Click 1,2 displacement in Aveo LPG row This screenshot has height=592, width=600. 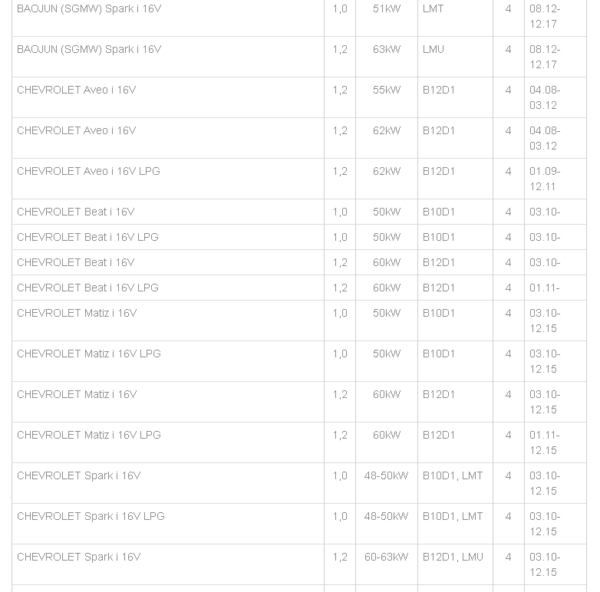[x=340, y=171]
